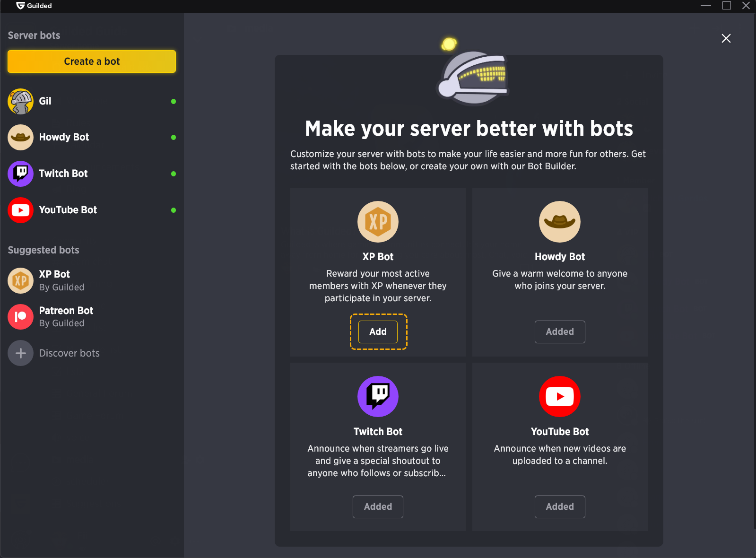Click 'By Guilded' under XP Bot

pyautogui.click(x=62, y=288)
